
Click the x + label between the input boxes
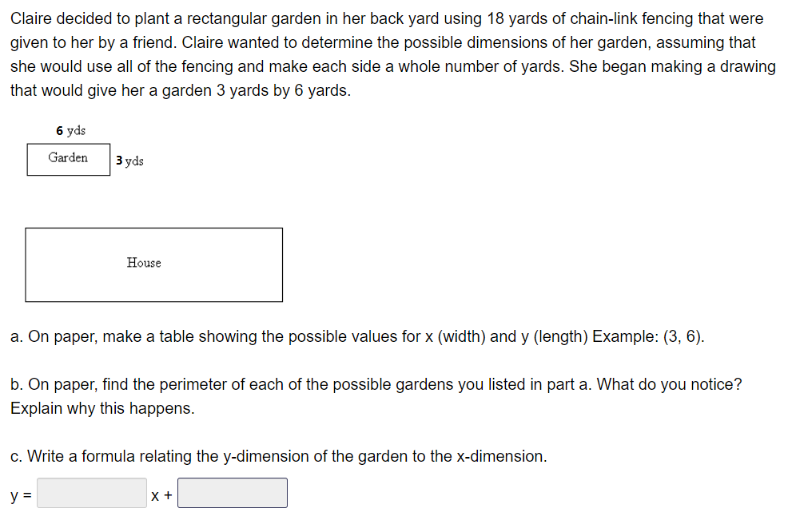point(161,495)
